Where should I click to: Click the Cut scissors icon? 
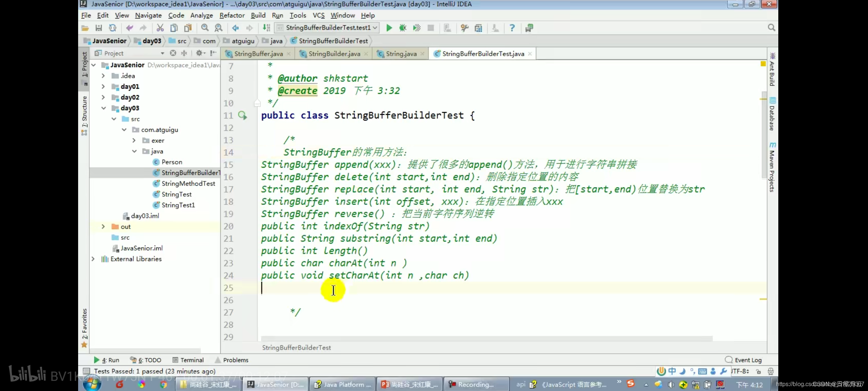tap(160, 28)
